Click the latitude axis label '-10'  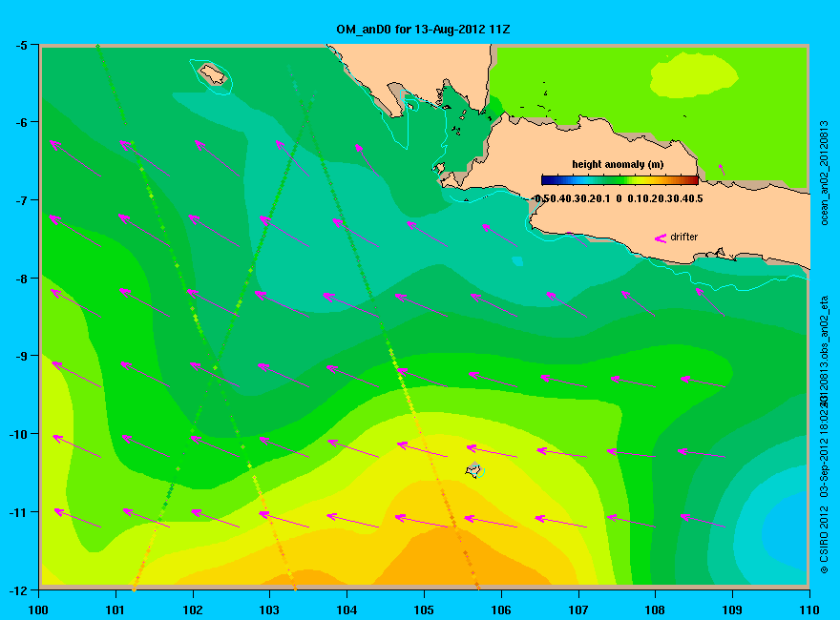(18, 434)
